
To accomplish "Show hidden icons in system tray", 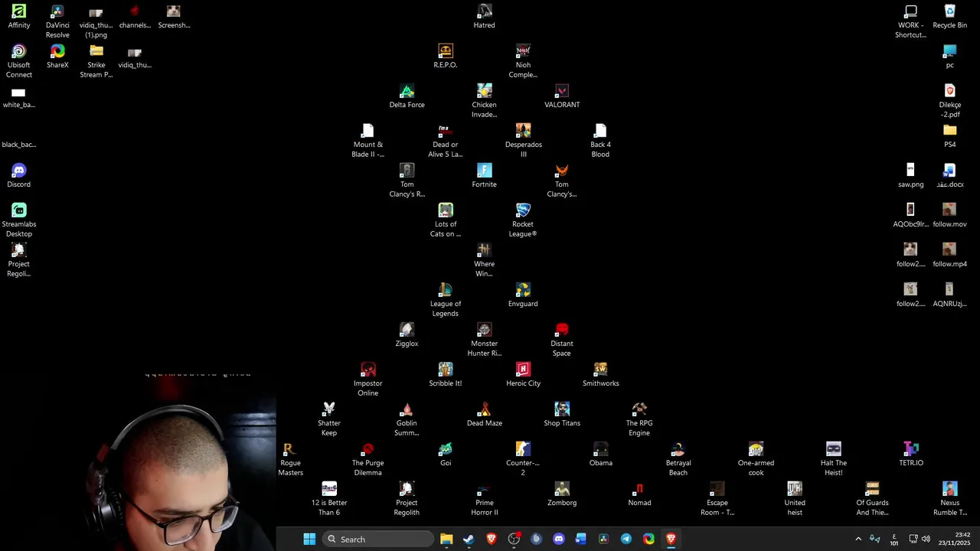I will pyautogui.click(x=858, y=539).
